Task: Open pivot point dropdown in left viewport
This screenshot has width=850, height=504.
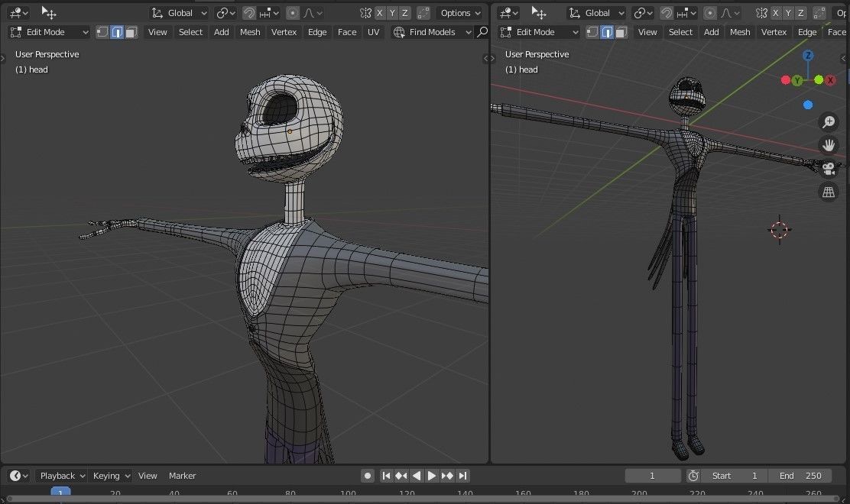Action: [x=225, y=13]
